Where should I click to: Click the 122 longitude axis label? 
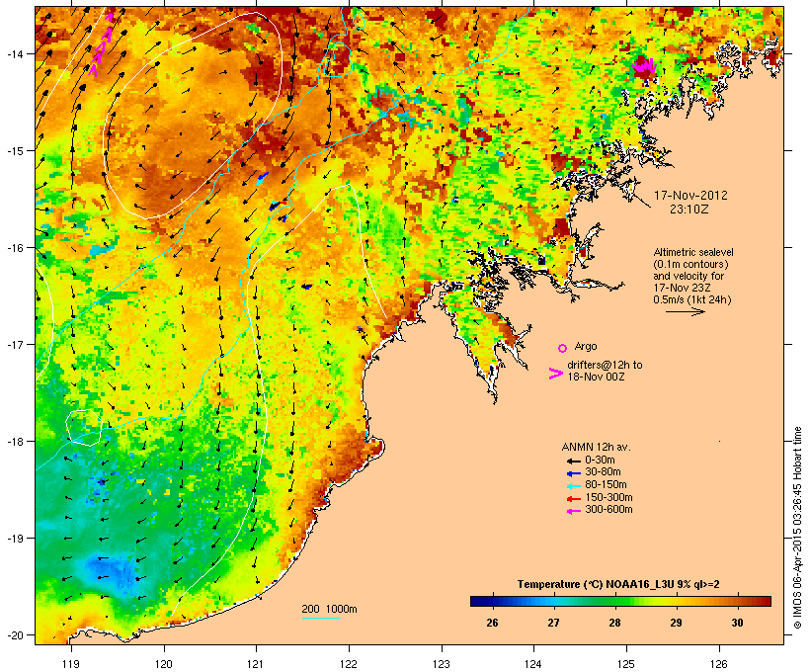(x=349, y=664)
